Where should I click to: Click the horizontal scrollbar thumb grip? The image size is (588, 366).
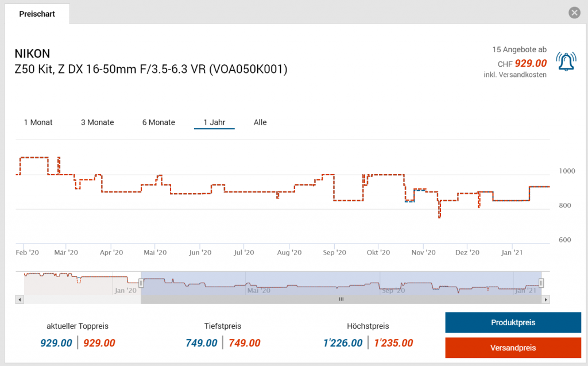(x=341, y=299)
